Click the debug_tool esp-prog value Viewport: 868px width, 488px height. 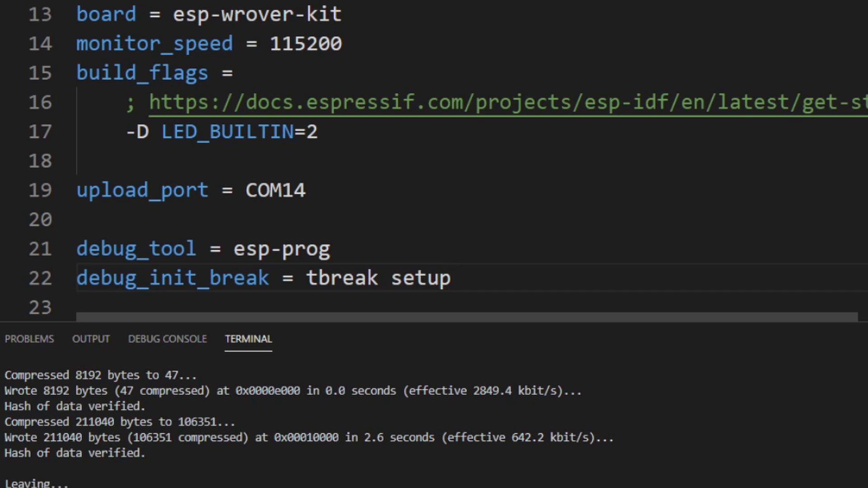[x=282, y=249]
